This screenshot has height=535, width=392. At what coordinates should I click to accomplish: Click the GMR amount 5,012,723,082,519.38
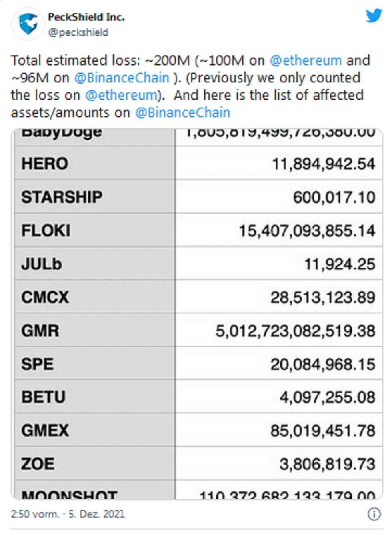[295, 331]
